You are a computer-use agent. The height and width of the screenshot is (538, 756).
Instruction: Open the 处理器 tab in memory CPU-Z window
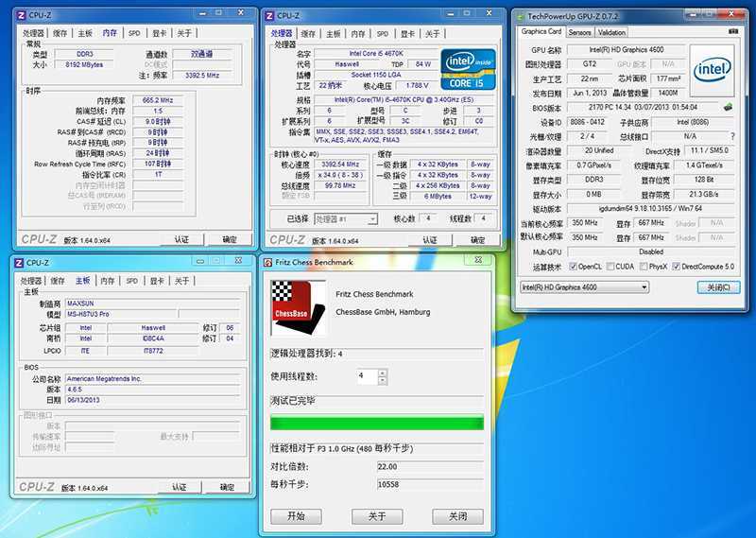[33, 33]
